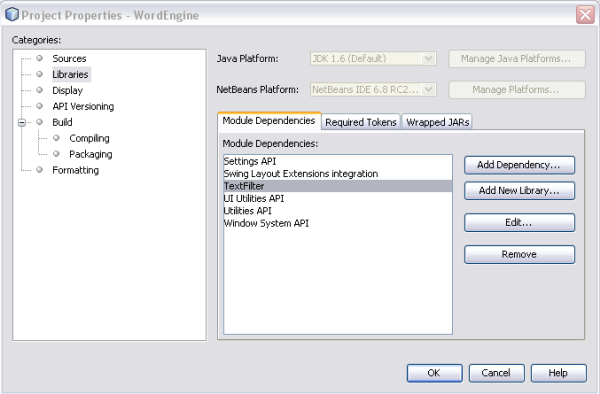600x394 pixels.
Task: Click the project cube icon in title bar
Action: (12, 15)
